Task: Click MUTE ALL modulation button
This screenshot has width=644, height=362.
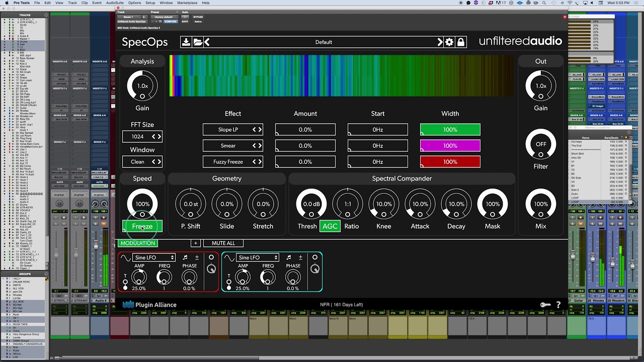Action: 223,243
